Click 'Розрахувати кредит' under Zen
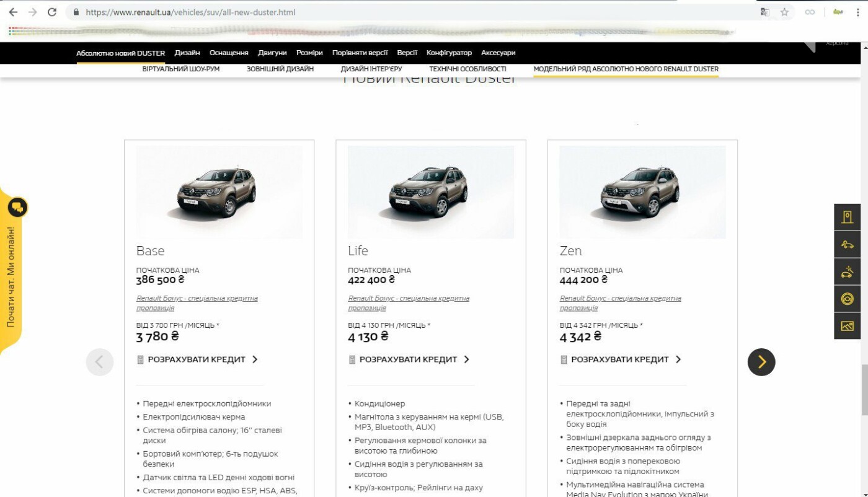Image resolution: width=868 pixels, height=497 pixels. tap(620, 359)
